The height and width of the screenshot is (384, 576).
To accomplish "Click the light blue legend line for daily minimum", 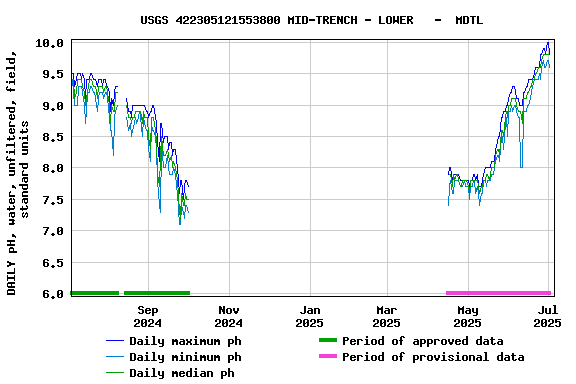I will pos(115,357).
